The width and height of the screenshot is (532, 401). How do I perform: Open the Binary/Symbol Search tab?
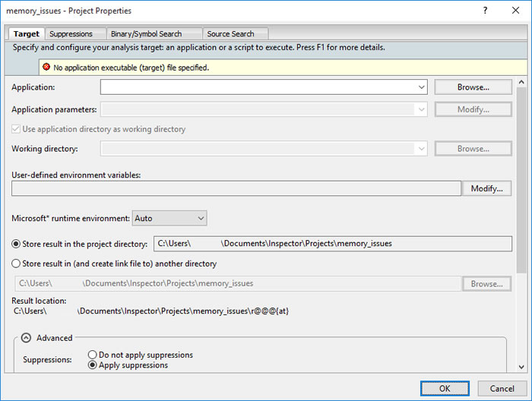(x=146, y=33)
